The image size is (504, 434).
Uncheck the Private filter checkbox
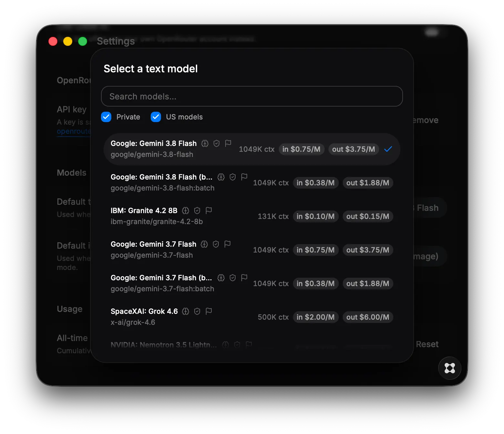[x=106, y=117]
